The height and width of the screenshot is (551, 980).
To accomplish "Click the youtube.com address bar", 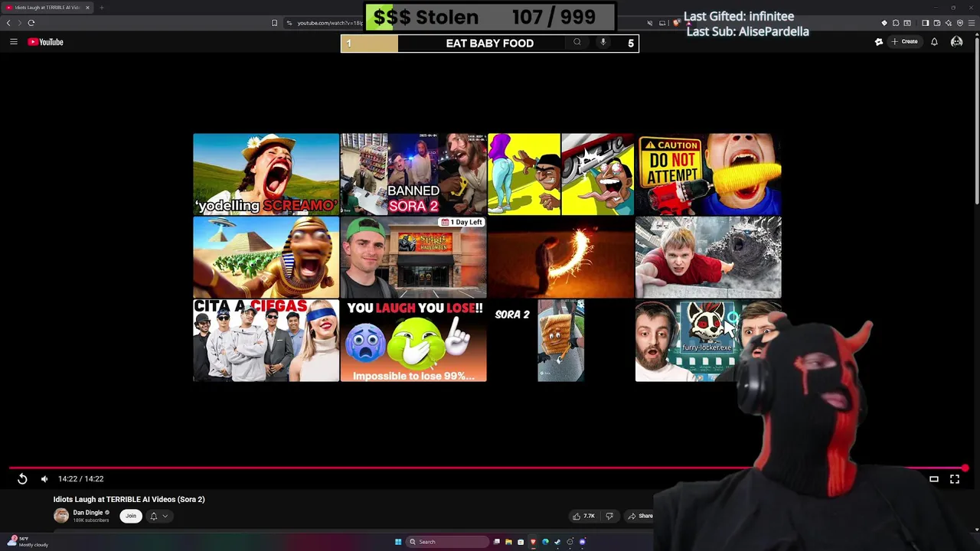I will 329,23.
